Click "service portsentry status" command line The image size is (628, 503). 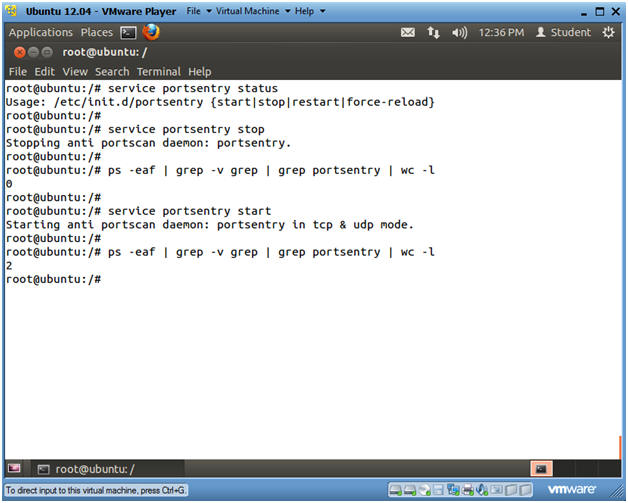(142, 88)
